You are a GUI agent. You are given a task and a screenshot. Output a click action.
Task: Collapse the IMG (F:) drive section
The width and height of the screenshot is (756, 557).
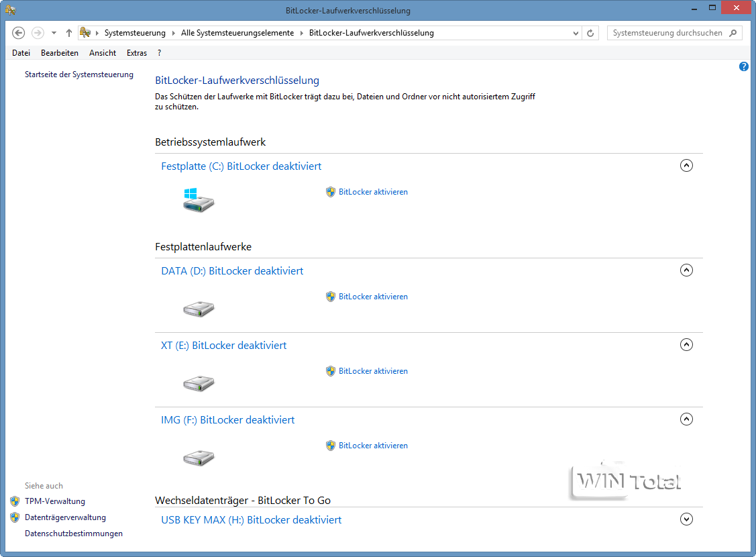[686, 419]
